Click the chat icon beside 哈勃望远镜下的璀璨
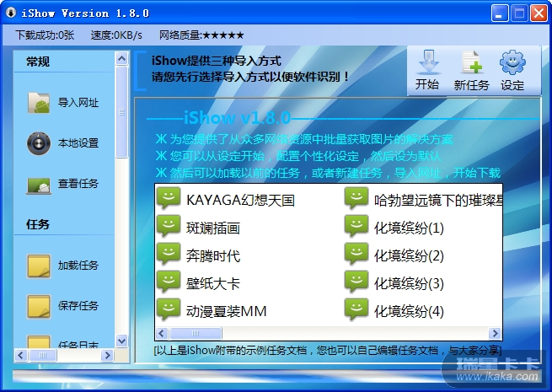The width and height of the screenshot is (552, 392). click(x=356, y=198)
